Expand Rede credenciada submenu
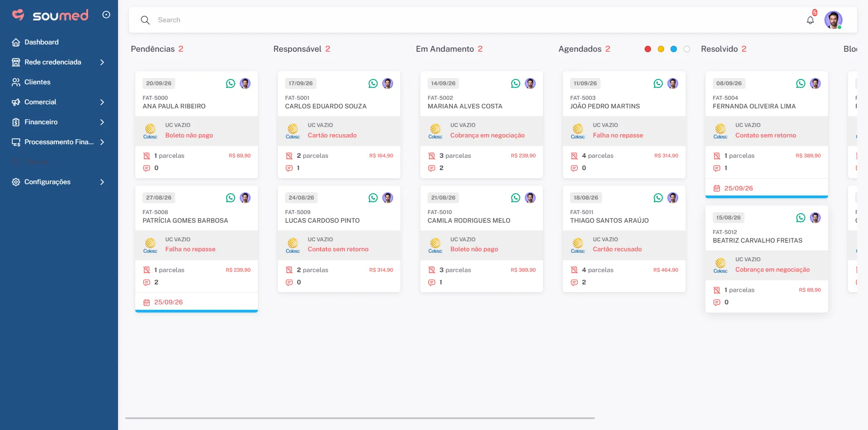This screenshot has height=430, width=868. click(102, 62)
